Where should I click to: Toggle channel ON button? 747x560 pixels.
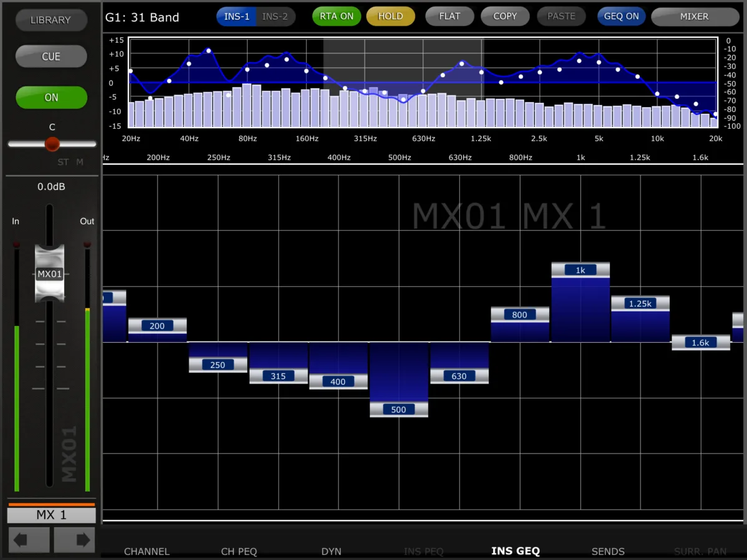click(x=51, y=98)
